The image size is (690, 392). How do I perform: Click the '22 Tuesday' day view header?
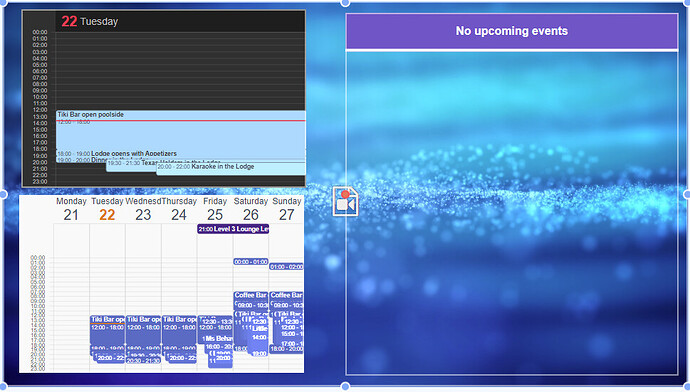click(90, 21)
